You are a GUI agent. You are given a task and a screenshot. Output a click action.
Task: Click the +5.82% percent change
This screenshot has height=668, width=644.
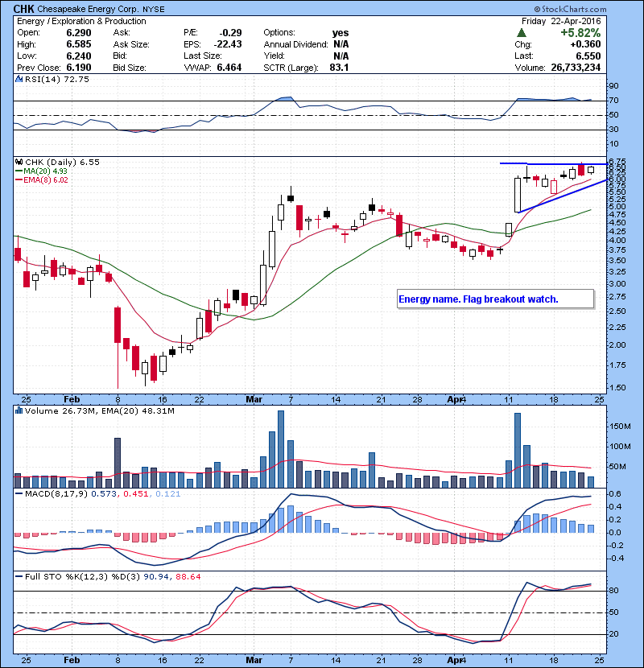point(580,33)
